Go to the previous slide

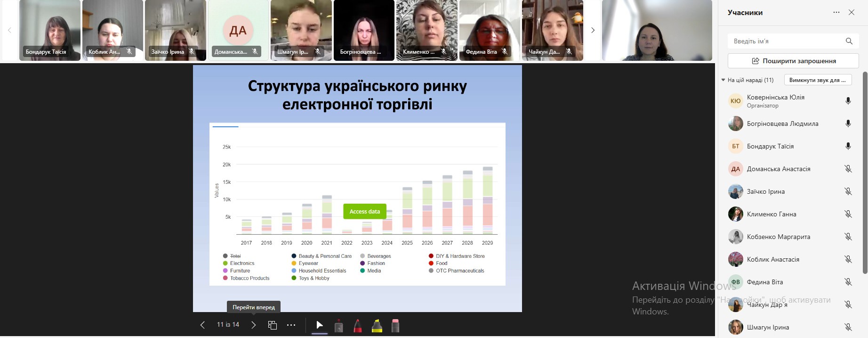pos(202,325)
